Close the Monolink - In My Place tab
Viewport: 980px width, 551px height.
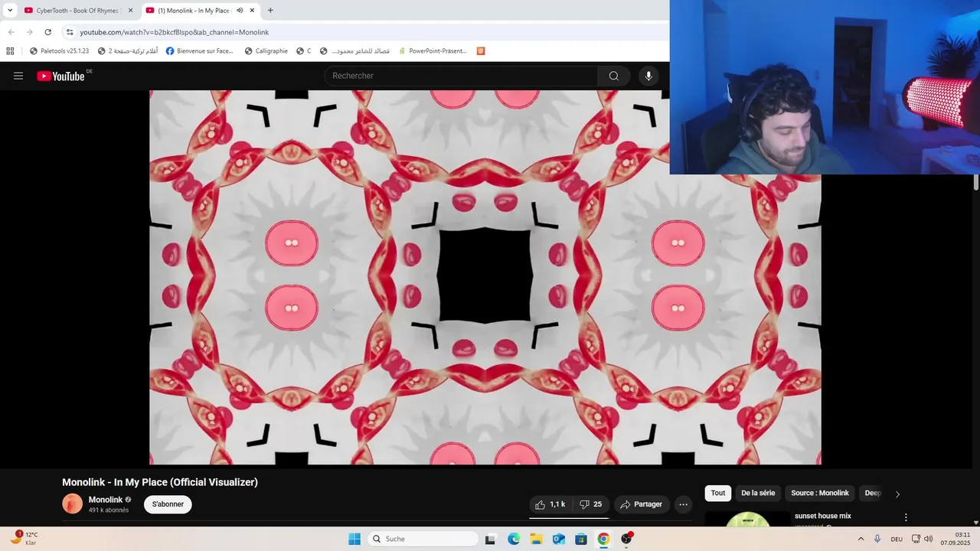coord(252,11)
